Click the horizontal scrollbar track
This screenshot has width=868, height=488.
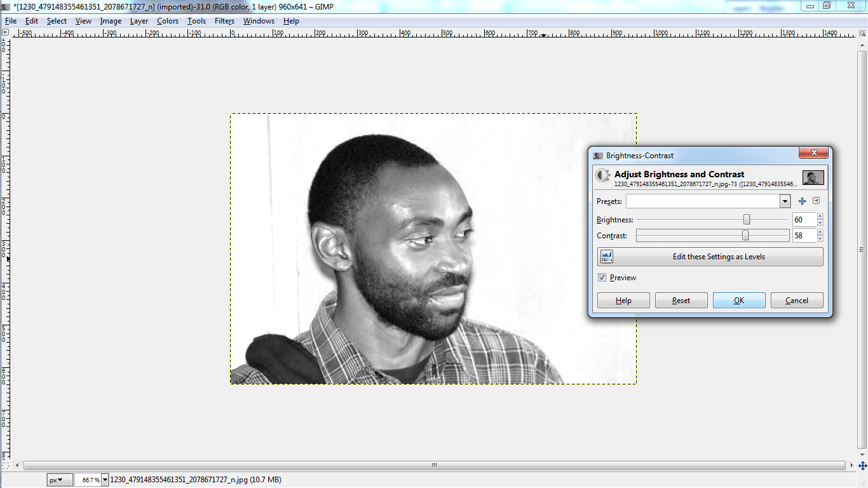pos(434,466)
